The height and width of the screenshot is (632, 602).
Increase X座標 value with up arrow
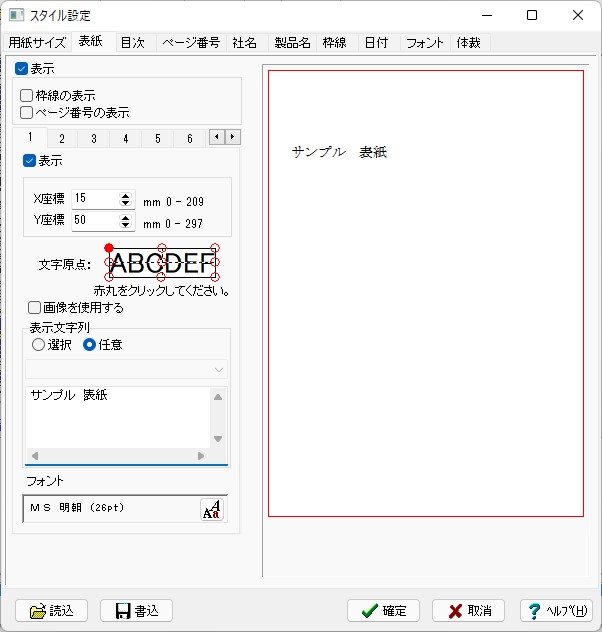[126, 195]
